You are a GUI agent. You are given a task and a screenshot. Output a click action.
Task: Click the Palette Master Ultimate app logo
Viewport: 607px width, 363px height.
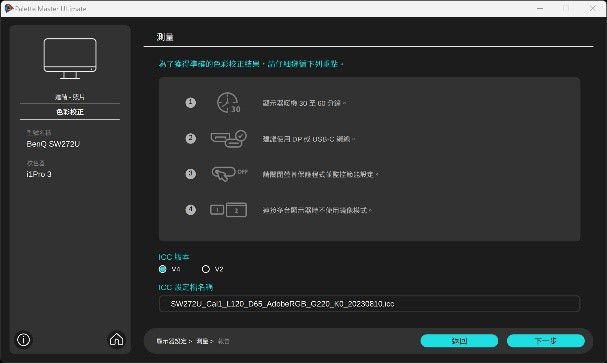8,8
